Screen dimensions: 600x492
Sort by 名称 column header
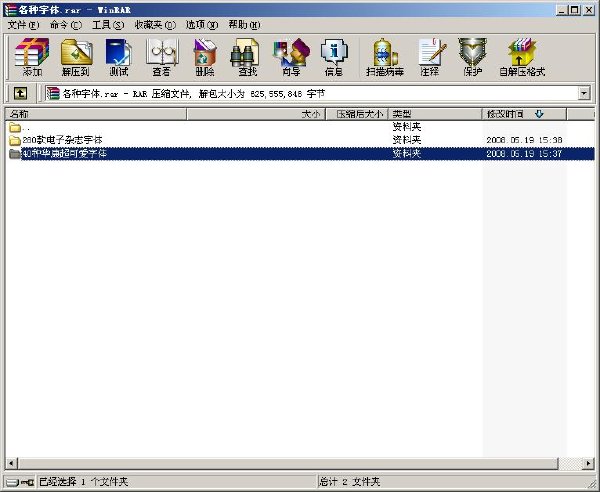[96, 114]
